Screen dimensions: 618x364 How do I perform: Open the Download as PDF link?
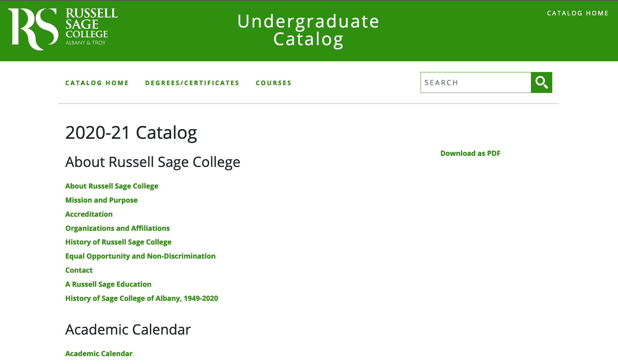point(470,153)
